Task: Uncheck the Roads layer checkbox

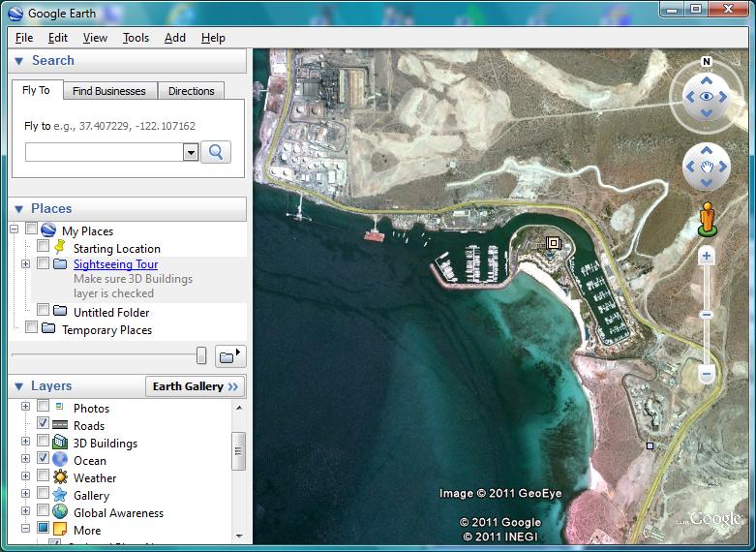Action: click(43, 423)
